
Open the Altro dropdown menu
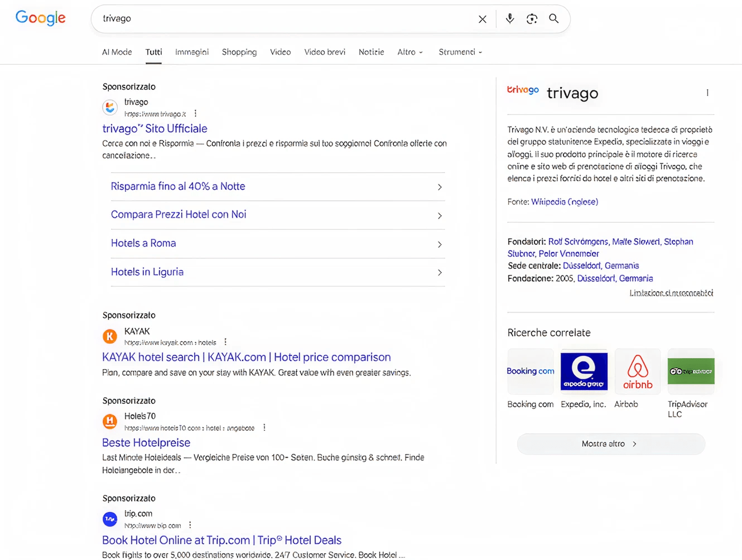[x=409, y=52]
